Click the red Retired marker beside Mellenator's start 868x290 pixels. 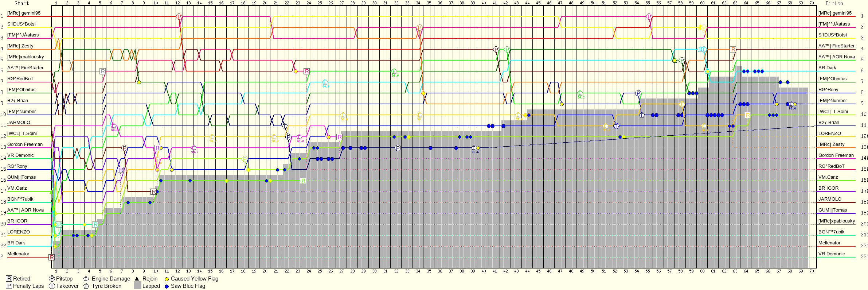click(x=52, y=257)
